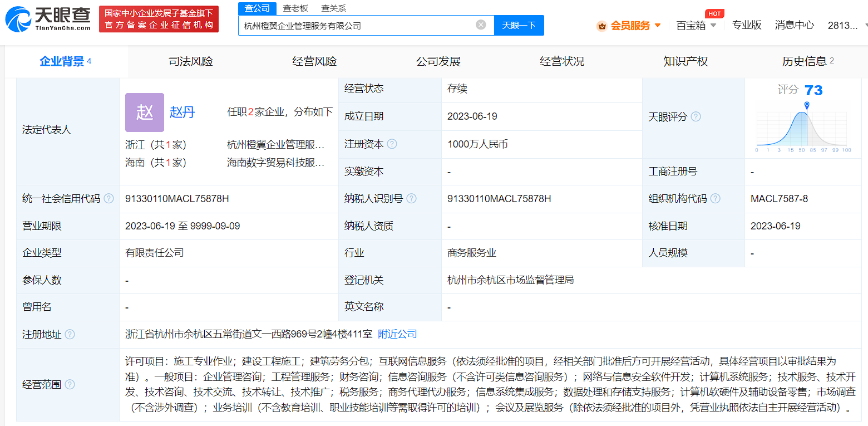Click the help icon beside 纳税人识别号
This screenshot has width=868, height=426.
[412, 199]
